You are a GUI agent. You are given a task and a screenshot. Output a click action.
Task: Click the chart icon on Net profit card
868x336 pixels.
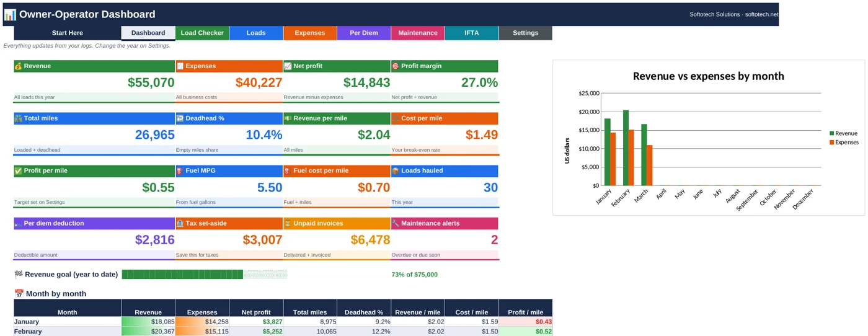point(288,66)
